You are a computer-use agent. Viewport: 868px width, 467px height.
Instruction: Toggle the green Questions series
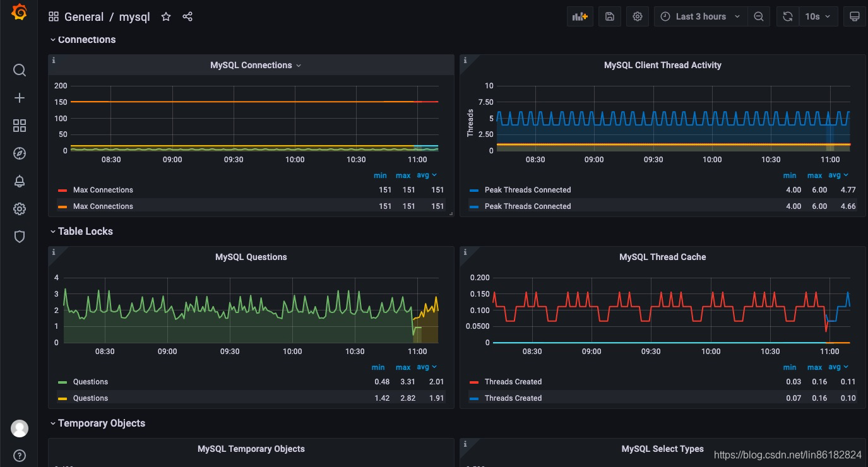90,382
